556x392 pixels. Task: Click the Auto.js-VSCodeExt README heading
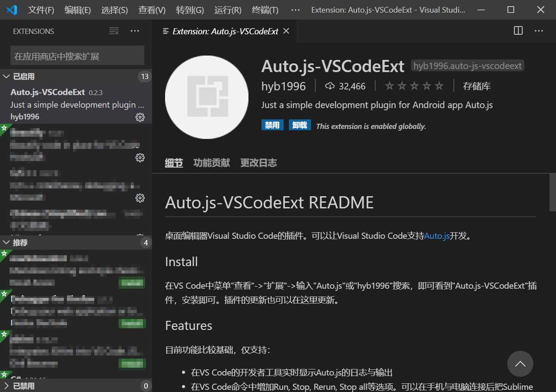pos(269,203)
